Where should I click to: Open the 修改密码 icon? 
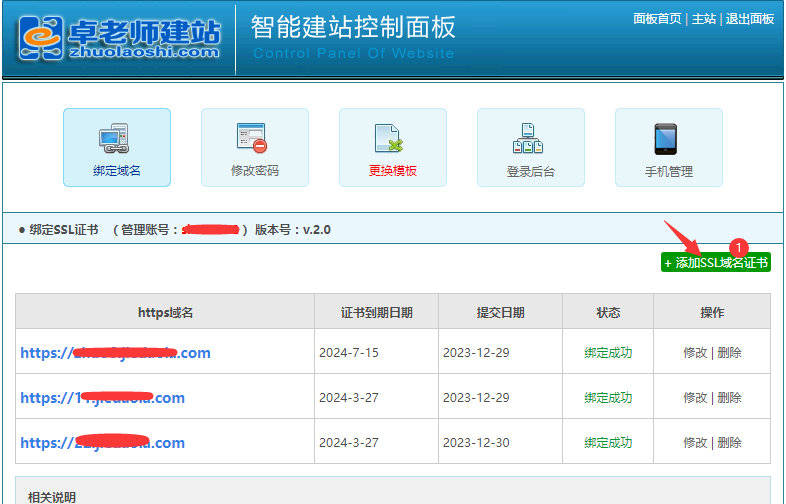255,138
